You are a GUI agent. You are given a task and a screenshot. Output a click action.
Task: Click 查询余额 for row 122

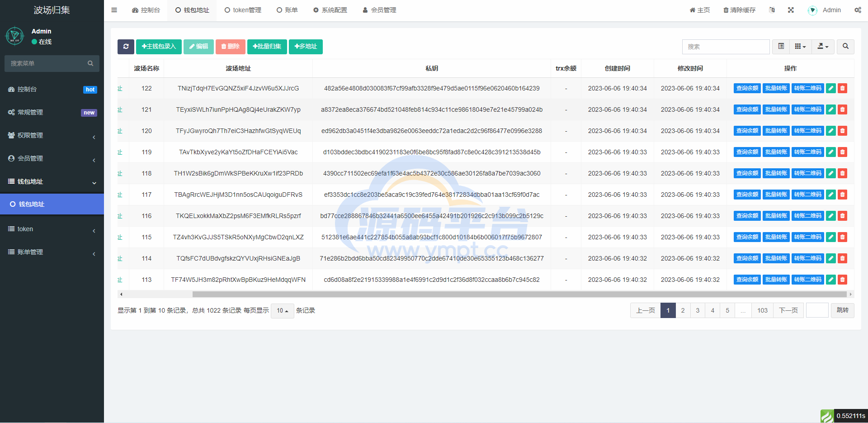pos(747,88)
